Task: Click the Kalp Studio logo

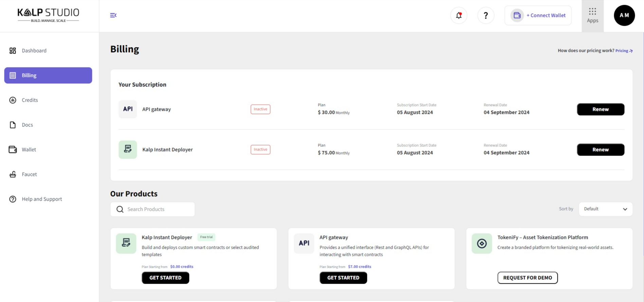Action: pos(48,15)
